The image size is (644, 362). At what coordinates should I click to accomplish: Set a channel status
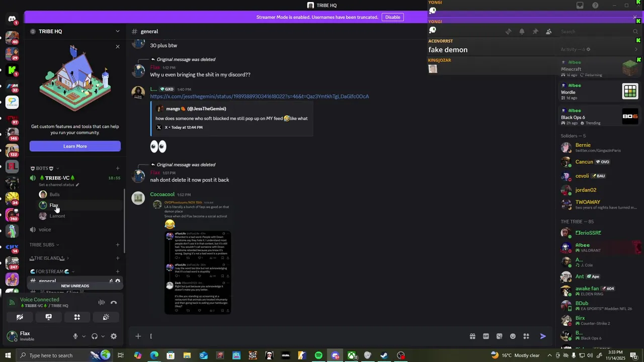(59, 185)
